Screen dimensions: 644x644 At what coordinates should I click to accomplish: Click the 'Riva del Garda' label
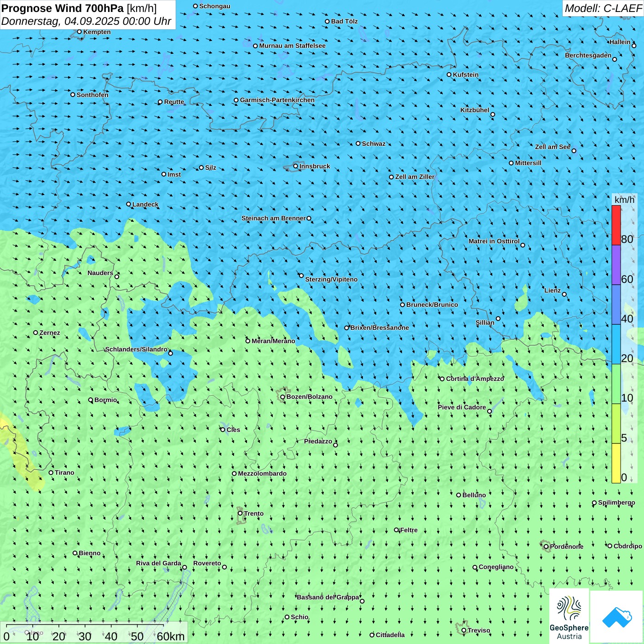159,563
